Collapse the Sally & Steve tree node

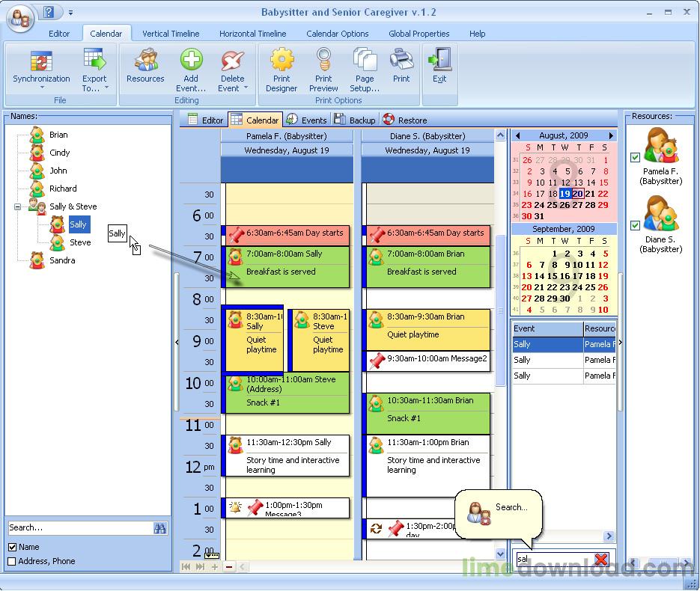[17, 206]
